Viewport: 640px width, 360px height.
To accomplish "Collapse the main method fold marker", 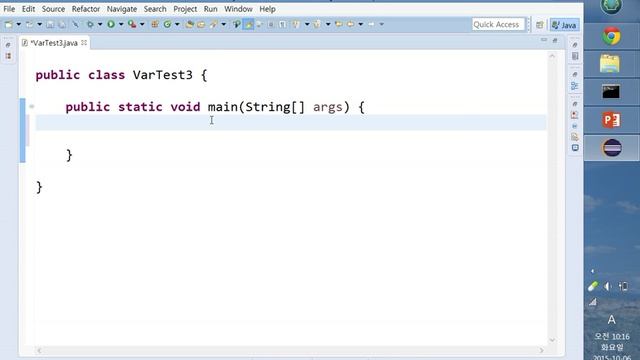I will pos(31,107).
